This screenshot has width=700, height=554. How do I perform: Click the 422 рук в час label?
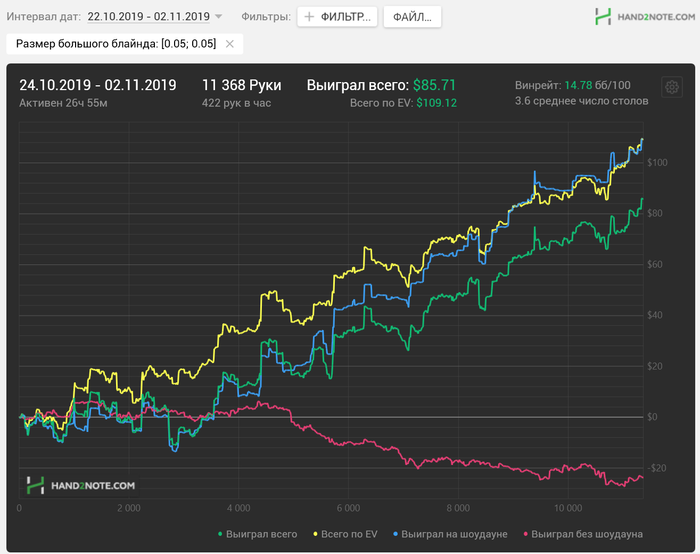(x=236, y=103)
